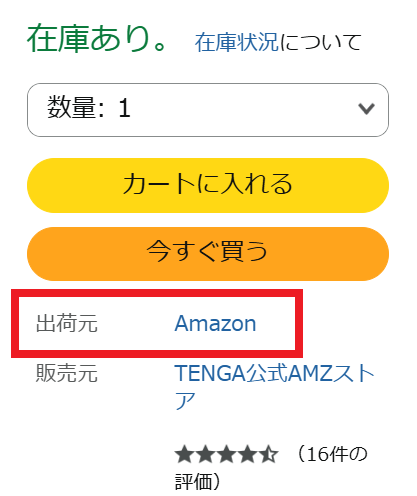
Task: Click the orange 今すぐ買う button
Action: pyautogui.click(x=208, y=254)
